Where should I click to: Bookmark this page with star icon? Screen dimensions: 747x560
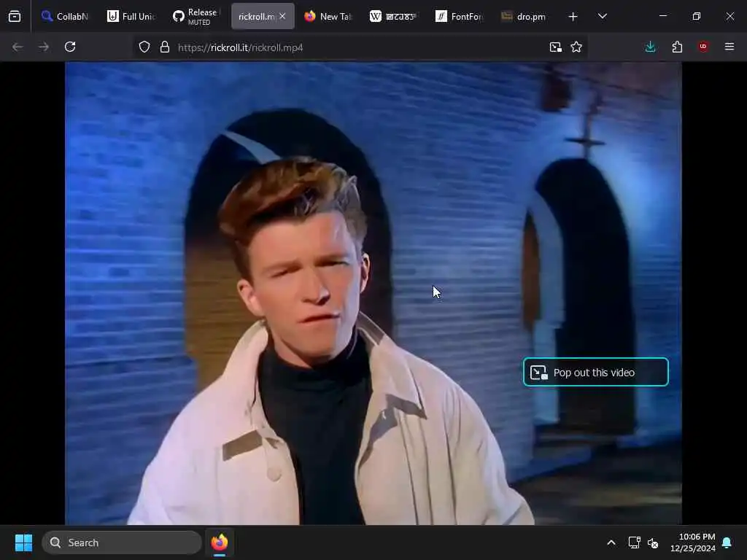pos(576,47)
